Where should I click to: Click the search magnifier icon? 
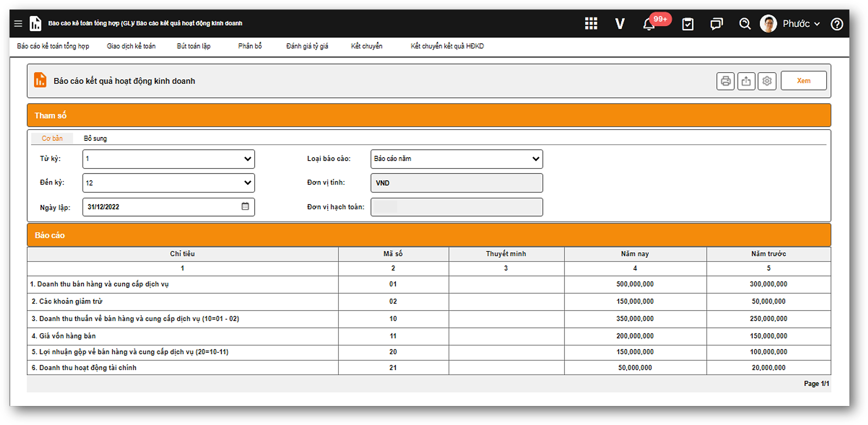745,24
